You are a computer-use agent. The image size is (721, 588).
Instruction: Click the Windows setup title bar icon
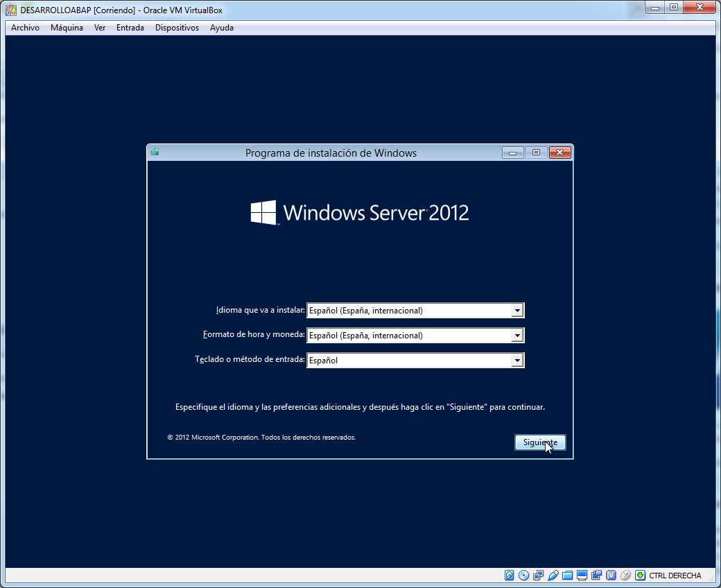point(155,152)
